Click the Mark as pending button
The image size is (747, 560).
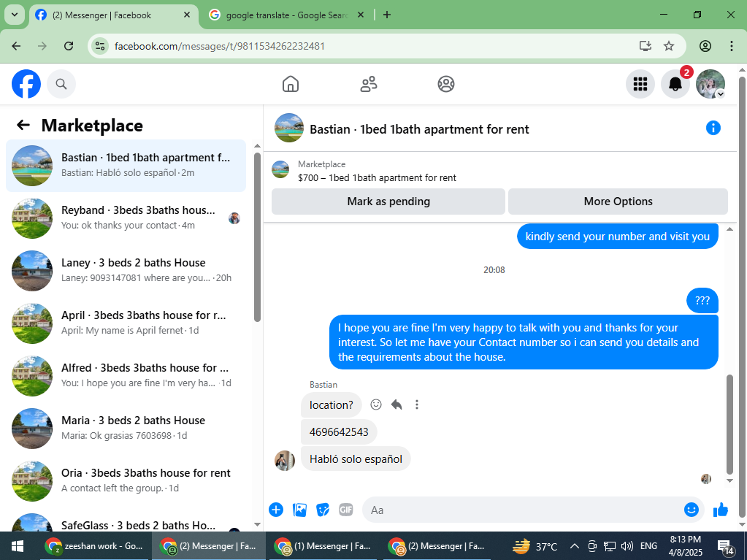coord(388,202)
